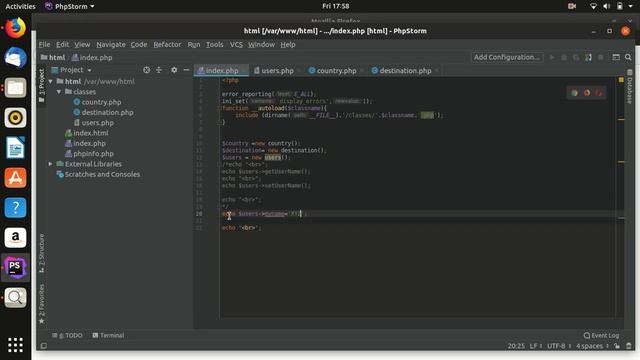Toggle tool window quick access icon bottom-left
The image size is (640, 360).
coord(44,346)
